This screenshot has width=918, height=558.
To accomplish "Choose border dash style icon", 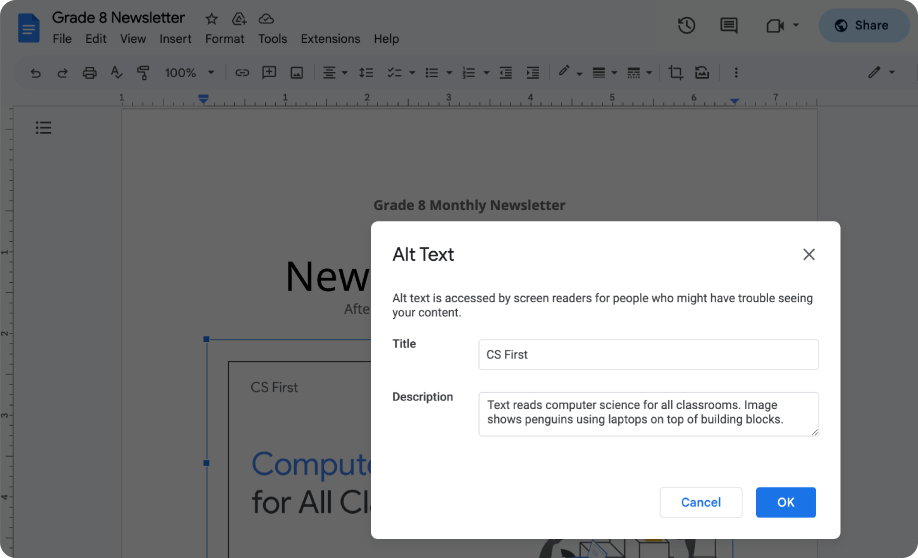I will [x=633, y=73].
